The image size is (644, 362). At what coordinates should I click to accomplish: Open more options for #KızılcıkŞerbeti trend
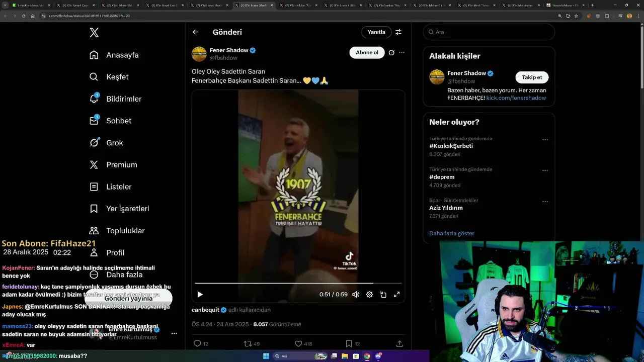545,140
